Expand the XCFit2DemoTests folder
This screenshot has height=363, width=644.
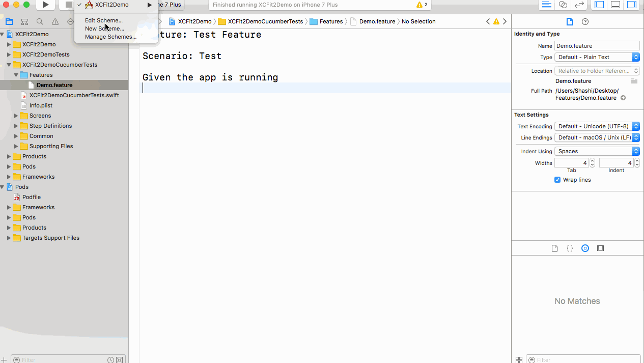click(9, 54)
